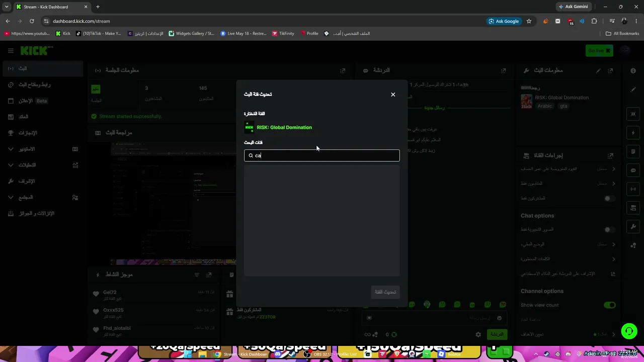644x362 pixels.
Task: Open the browser extensions puzzle icon
Action: coord(594,21)
